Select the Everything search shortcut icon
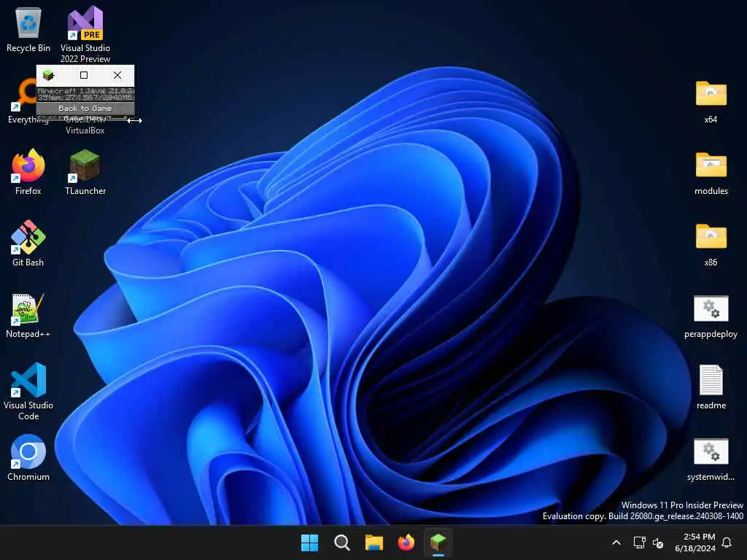Screen dimensions: 747x560 click(x=24, y=96)
